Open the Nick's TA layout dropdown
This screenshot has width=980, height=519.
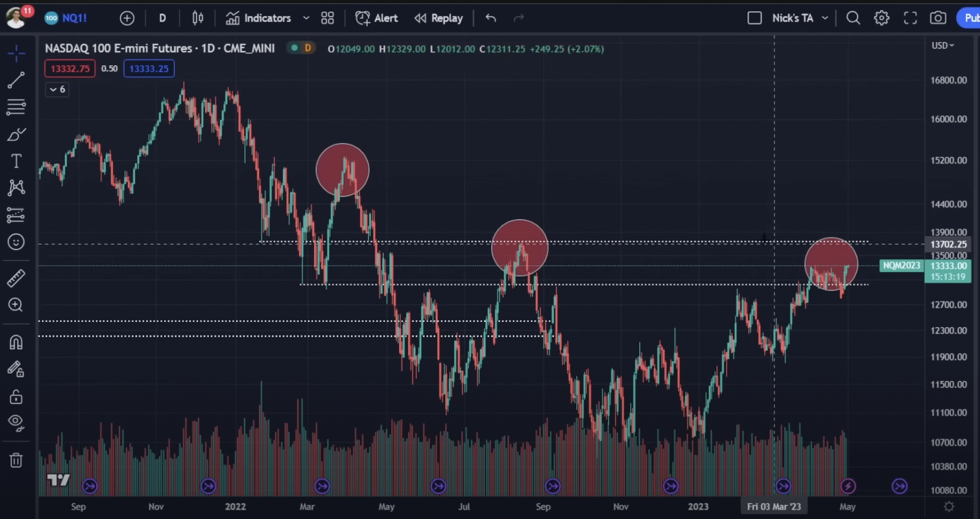click(800, 18)
